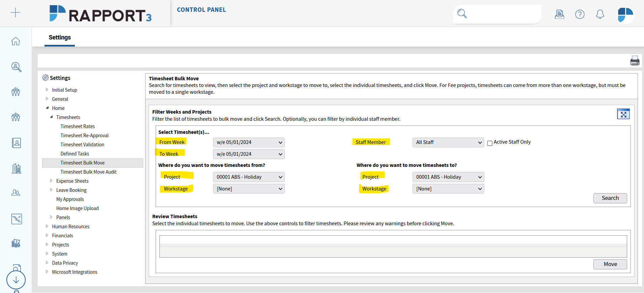Open the user profile avatar

[x=625, y=15]
